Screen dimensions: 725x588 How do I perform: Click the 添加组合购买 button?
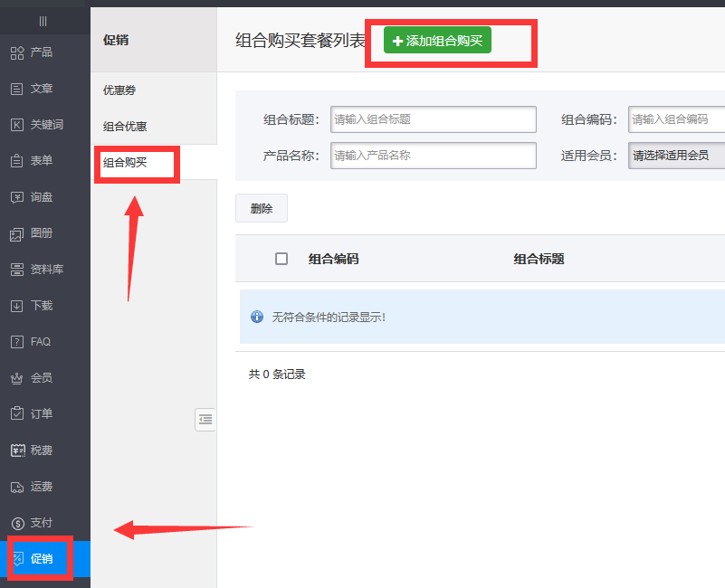pyautogui.click(x=438, y=40)
